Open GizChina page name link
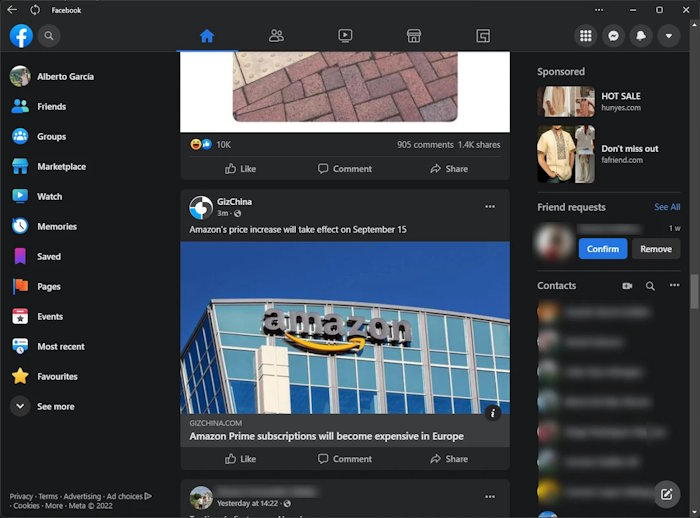The height and width of the screenshot is (518, 700). coord(234,202)
